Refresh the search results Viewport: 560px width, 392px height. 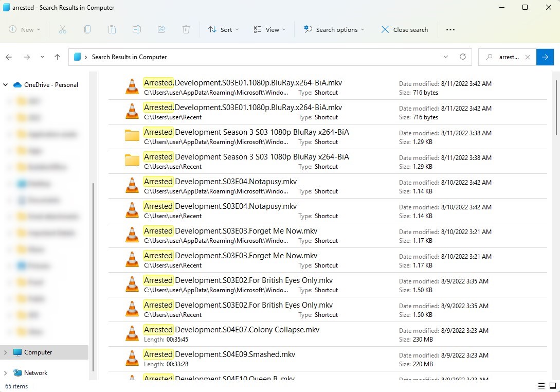click(x=462, y=57)
